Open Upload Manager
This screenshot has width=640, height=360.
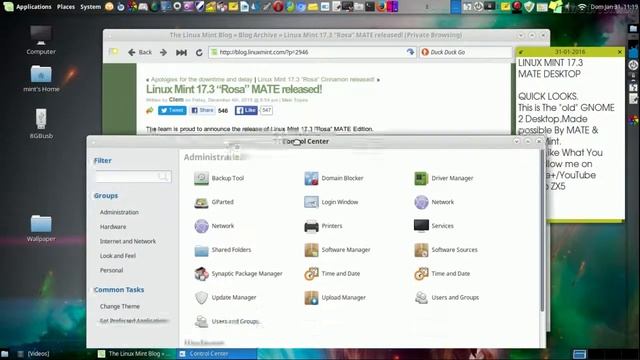coord(335,298)
